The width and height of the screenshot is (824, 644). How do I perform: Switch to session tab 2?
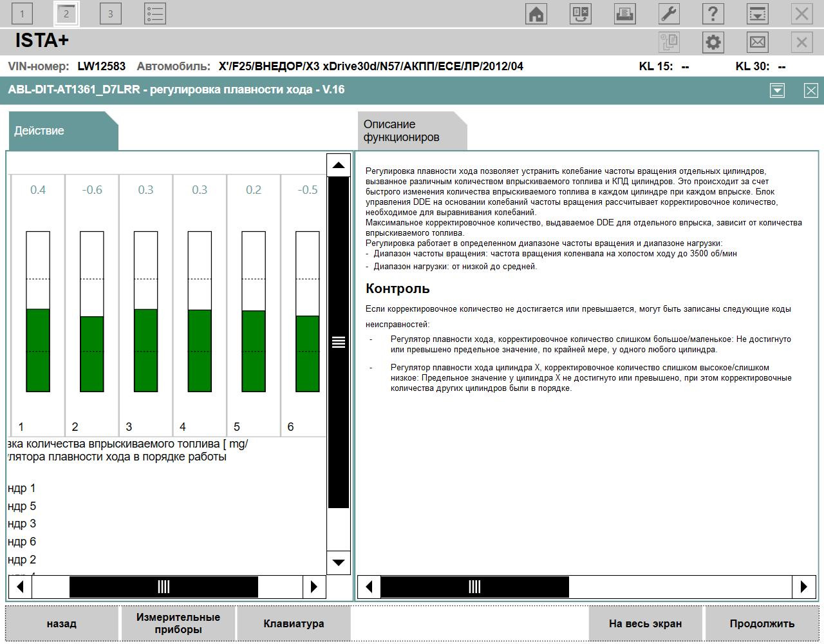[x=66, y=14]
